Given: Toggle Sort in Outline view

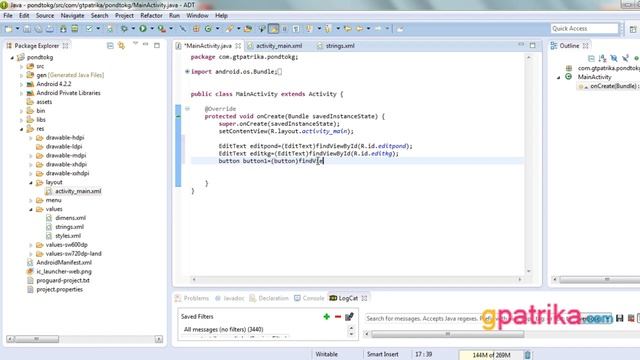Looking at the screenshot, I should [602, 58].
